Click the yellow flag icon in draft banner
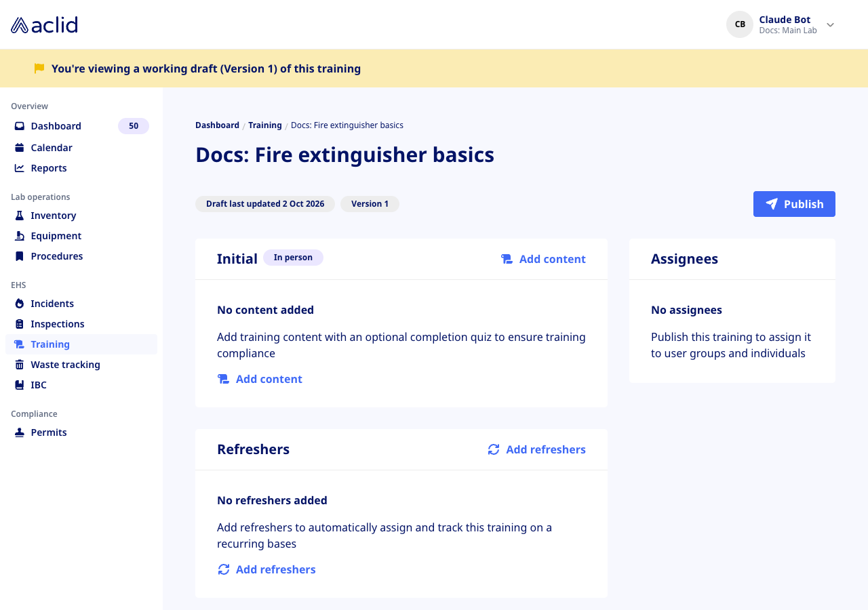Viewport: 868px width, 610px height. pos(39,68)
